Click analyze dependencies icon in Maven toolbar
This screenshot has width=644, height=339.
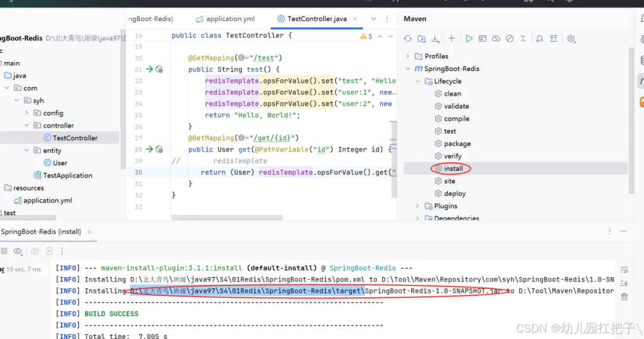click(540, 39)
